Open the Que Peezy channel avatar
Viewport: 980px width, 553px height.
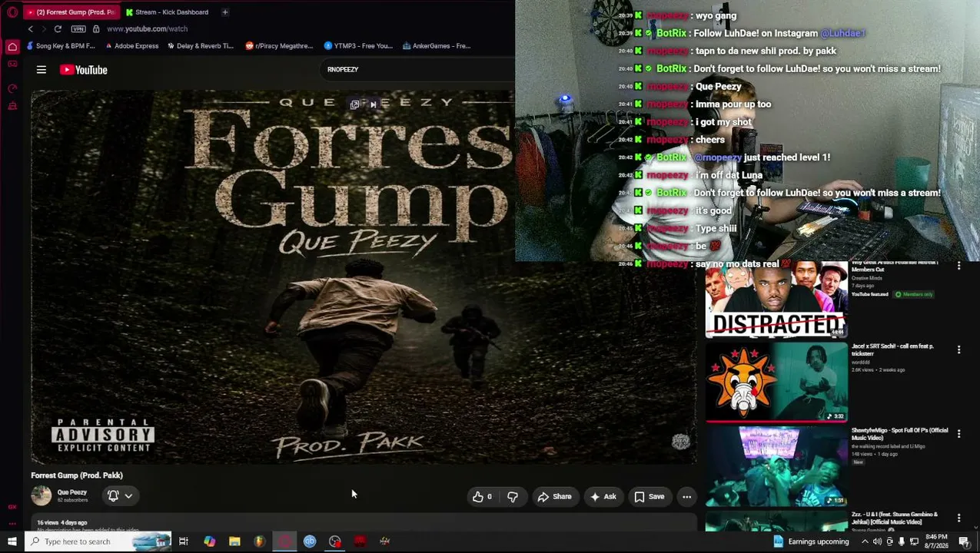click(42, 496)
